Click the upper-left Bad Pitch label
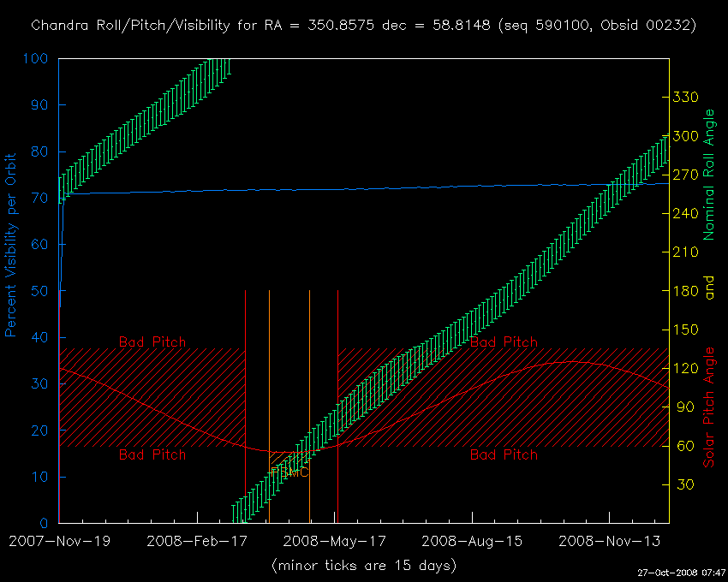 [x=152, y=341]
